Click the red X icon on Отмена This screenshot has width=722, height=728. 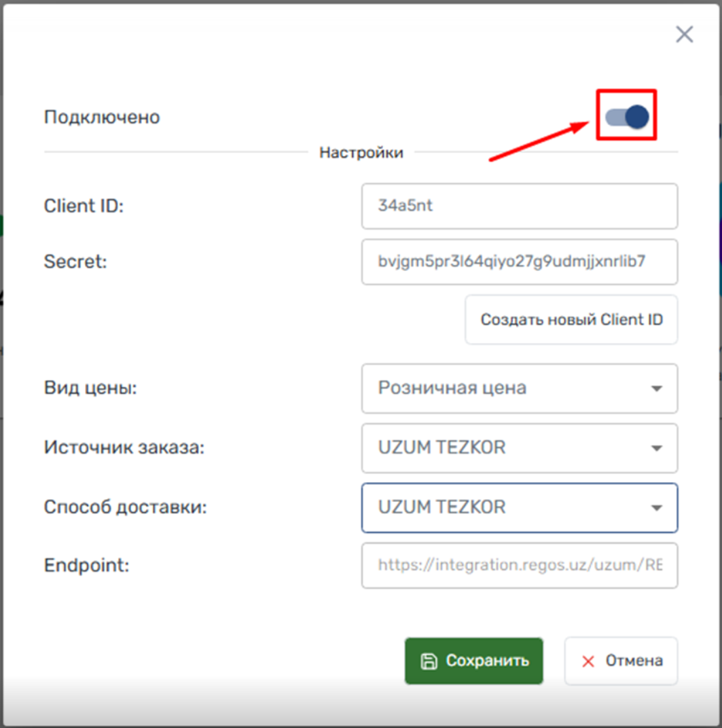(x=588, y=661)
